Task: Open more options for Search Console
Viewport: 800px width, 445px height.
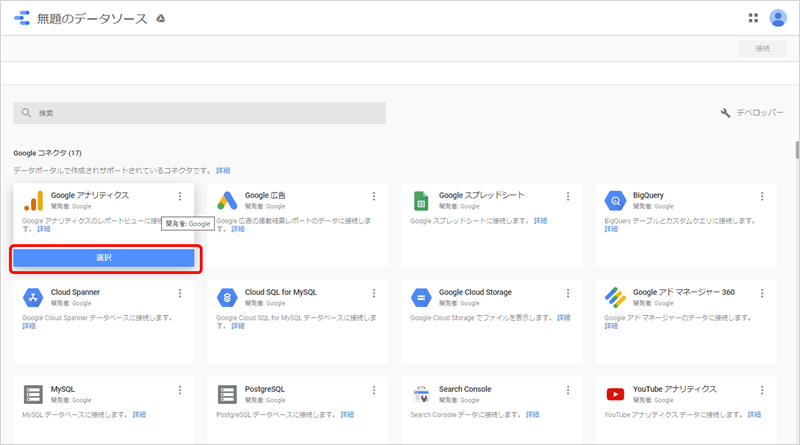Action: (568, 390)
